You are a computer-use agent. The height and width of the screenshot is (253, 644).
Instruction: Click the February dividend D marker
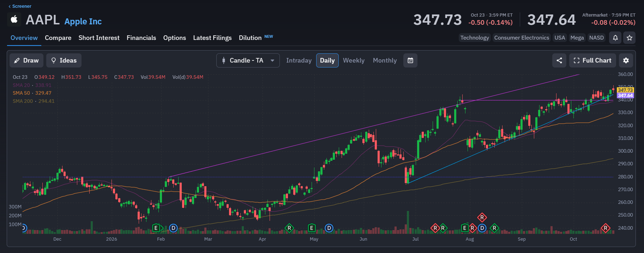pyautogui.click(x=173, y=228)
